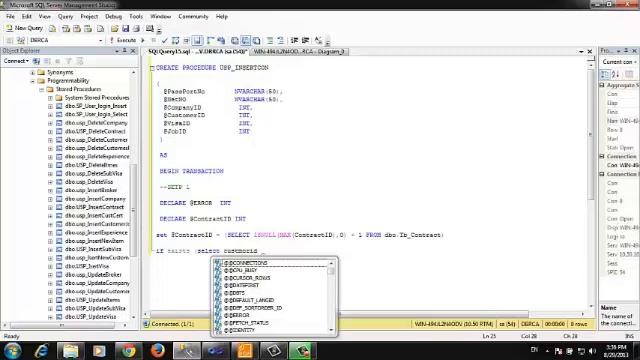Collapse the CREATE PROCEDURE outlining box
This screenshot has height=360, width=640.
(x=152, y=68)
